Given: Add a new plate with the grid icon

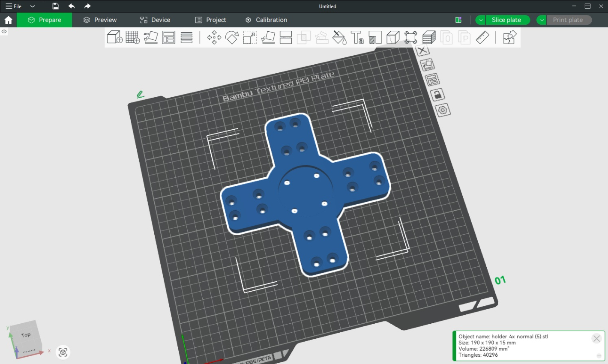Looking at the screenshot, I should tap(132, 37).
